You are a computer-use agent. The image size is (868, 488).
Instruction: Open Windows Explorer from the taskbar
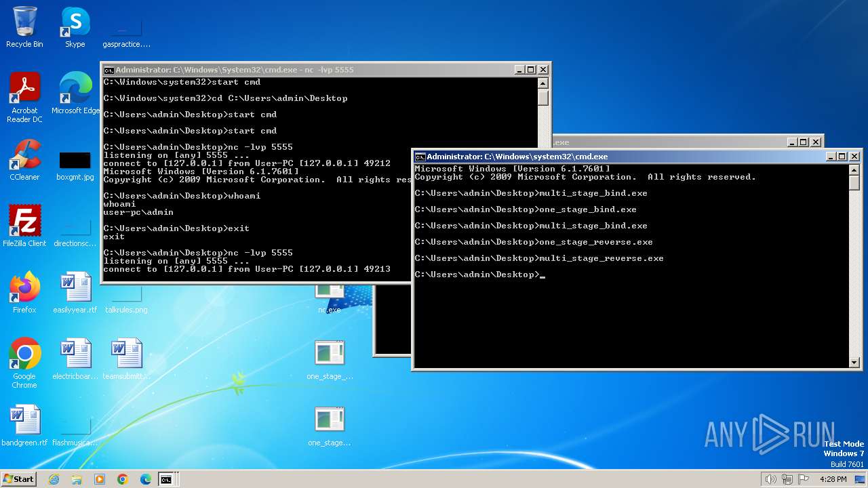(77, 479)
